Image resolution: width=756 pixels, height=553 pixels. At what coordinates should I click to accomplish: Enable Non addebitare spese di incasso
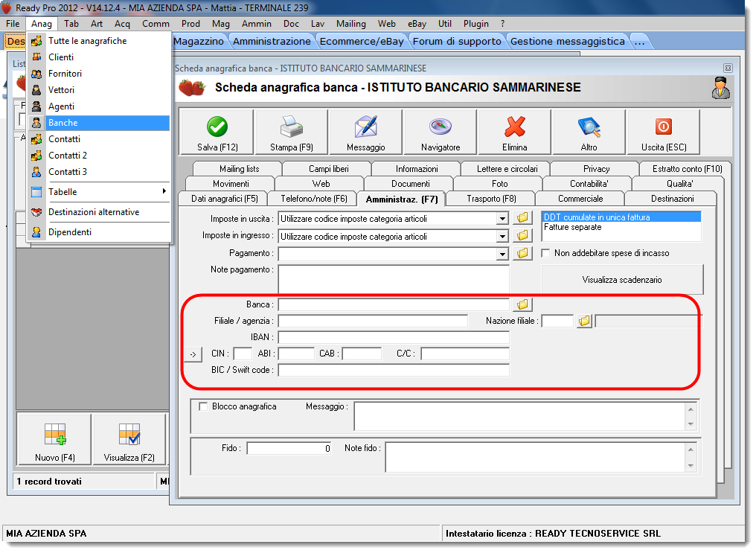coord(545,253)
